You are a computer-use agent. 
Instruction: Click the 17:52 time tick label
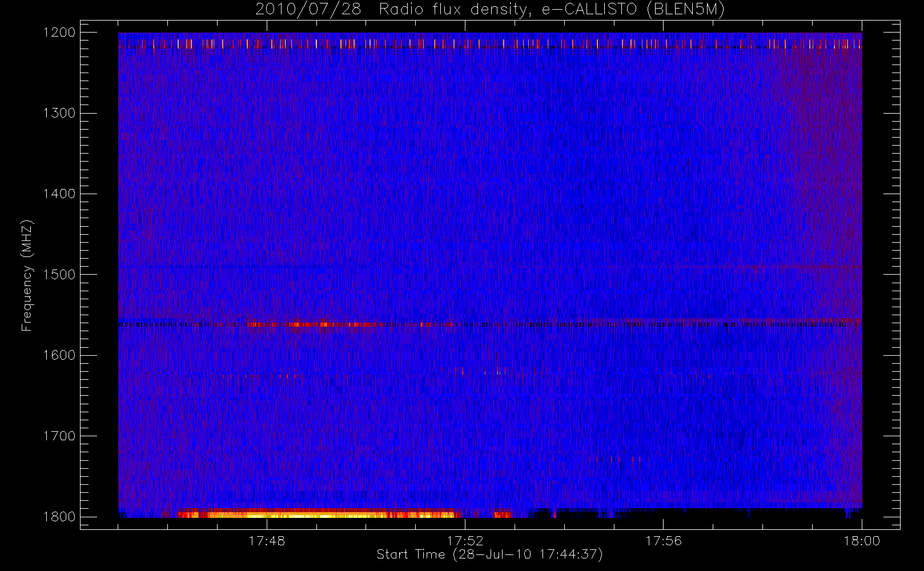pyautogui.click(x=465, y=541)
